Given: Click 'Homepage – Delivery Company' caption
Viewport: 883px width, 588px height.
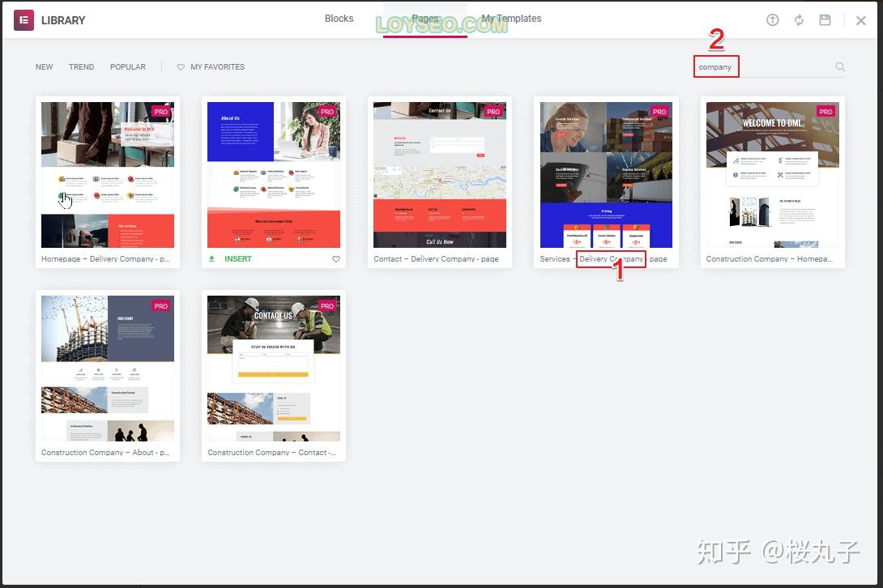Looking at the screenshot, I should click(x=105, y=259).
